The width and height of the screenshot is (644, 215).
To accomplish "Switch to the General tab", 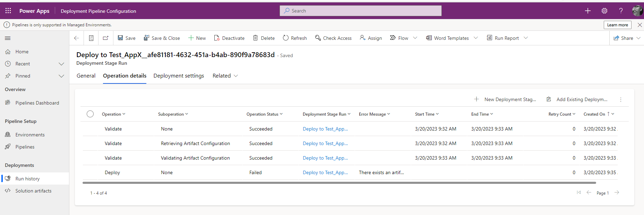I will [86, 76].
